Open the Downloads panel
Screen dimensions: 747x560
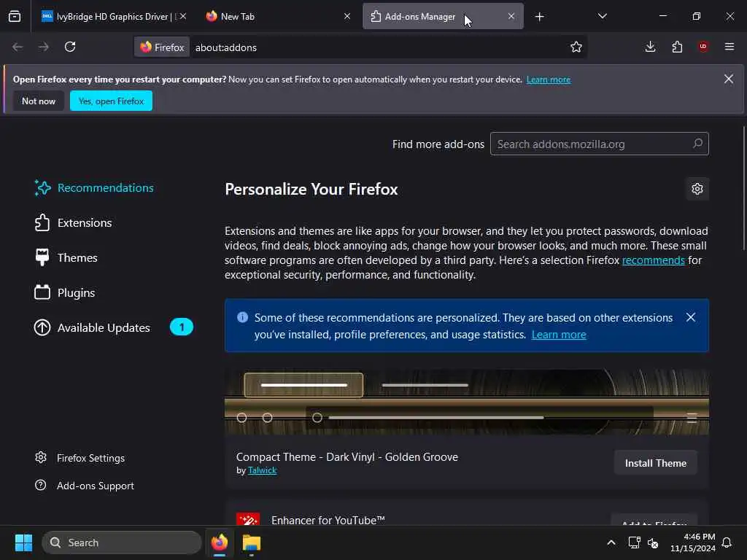click(x=650, y=47)
